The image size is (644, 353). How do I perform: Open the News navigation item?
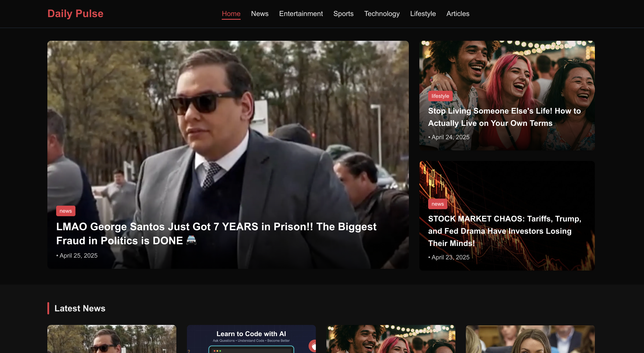tap(259, 14)
